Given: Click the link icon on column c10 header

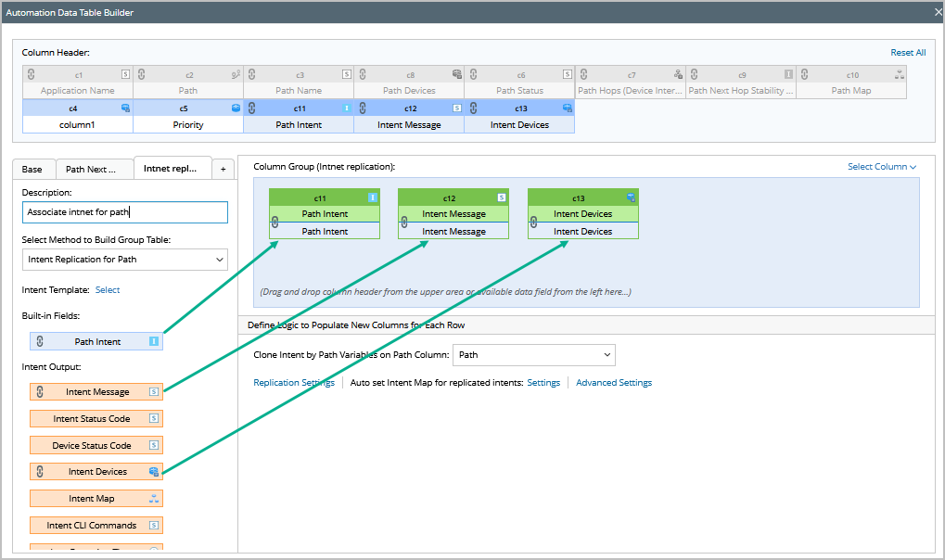Looking at the screenshot, I should click(805, 74).
